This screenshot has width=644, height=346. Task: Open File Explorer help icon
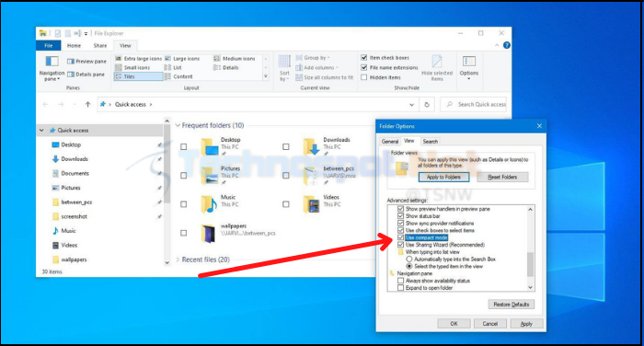507,45
